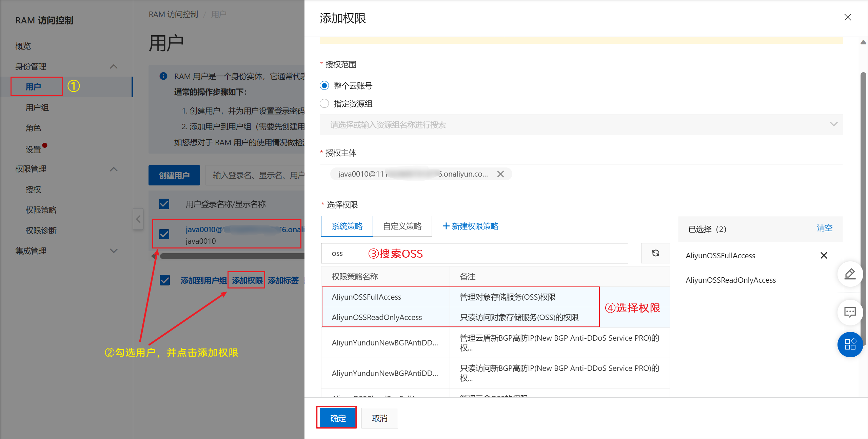Select the whole cloud account radio option
The image size is (868, 439).
point(324,85)
